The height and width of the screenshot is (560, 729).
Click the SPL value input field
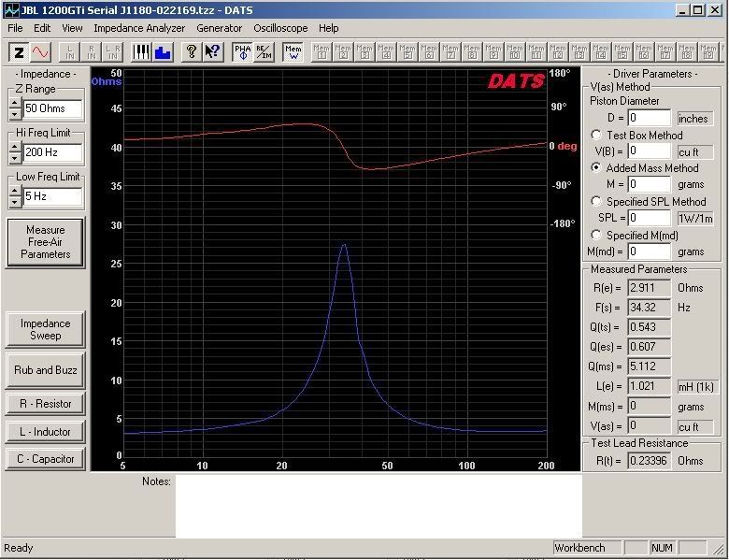649,218
